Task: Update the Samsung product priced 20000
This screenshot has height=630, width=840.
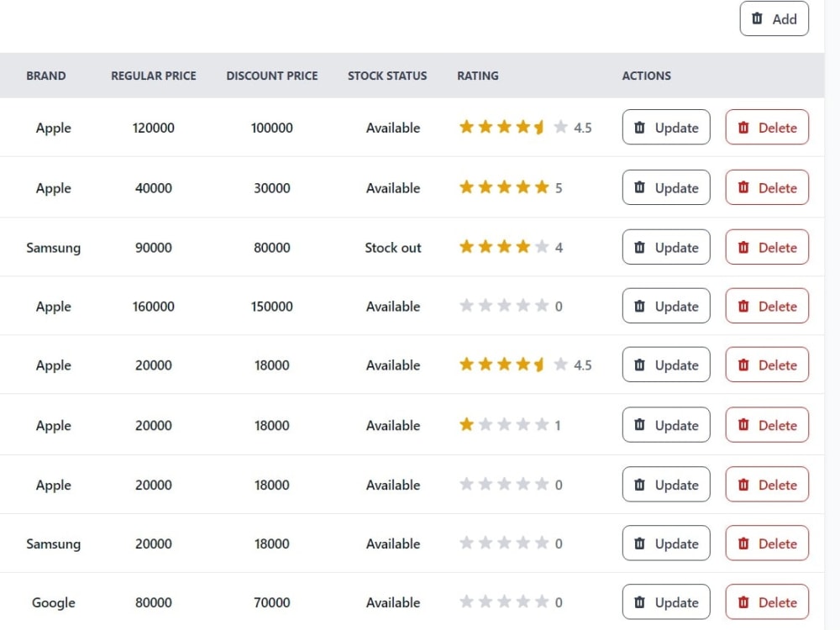Action: click(666, 543)
